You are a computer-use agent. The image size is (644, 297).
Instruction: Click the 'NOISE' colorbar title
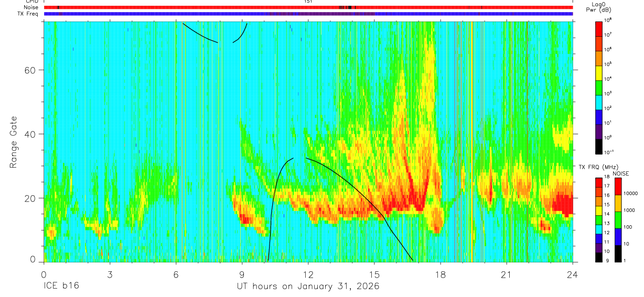pos(621,173)
